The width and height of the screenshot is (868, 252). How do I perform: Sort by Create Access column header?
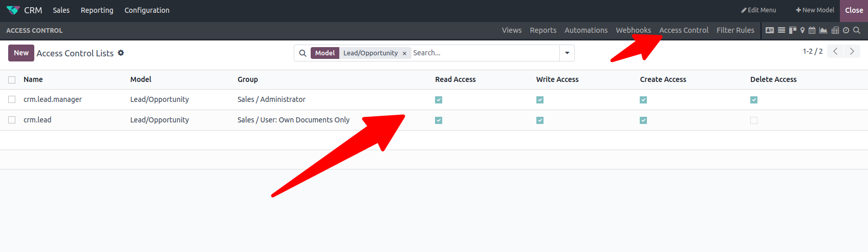point(663,79)
